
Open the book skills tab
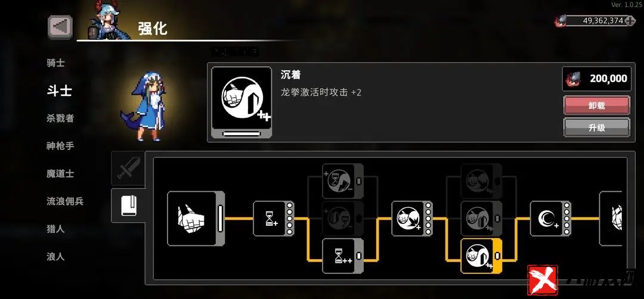pos(129,205)
